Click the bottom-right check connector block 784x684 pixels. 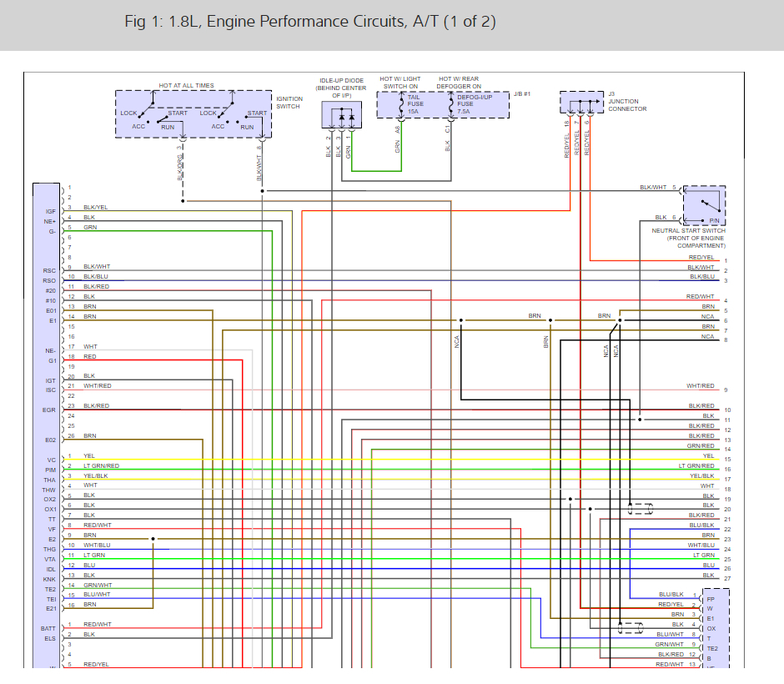716,628
